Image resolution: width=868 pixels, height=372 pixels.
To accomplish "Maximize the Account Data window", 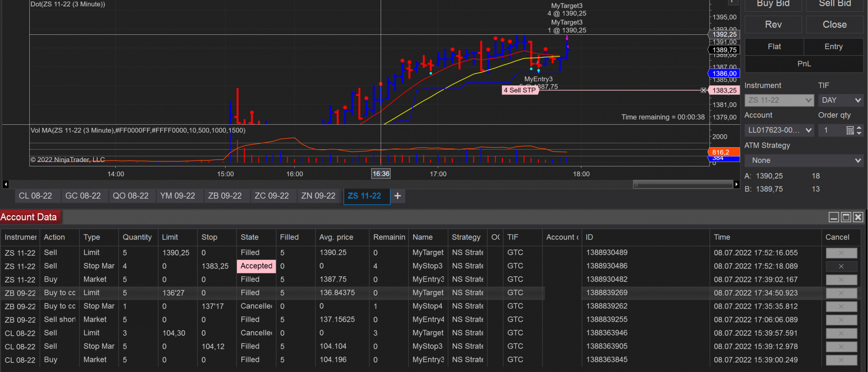I will pos(846,217).
